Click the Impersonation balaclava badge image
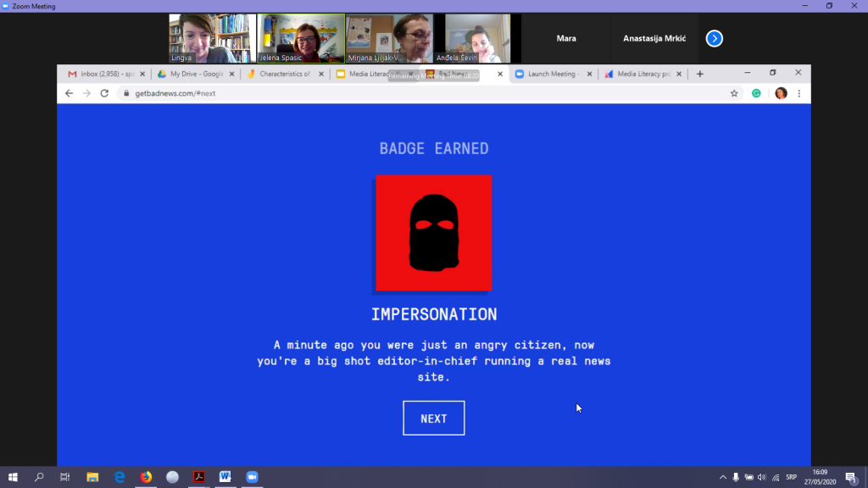Screen dimensions: 868x488 click(x=433, y=233)
